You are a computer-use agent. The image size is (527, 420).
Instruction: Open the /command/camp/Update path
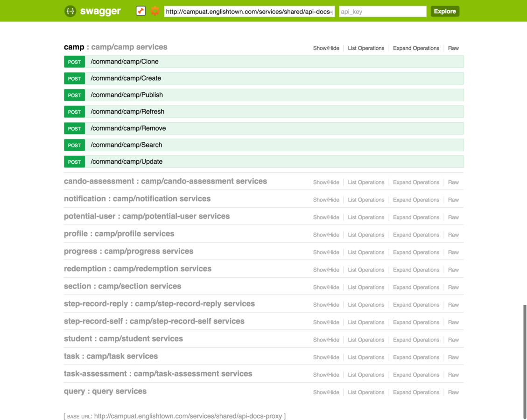pos(126,161)
